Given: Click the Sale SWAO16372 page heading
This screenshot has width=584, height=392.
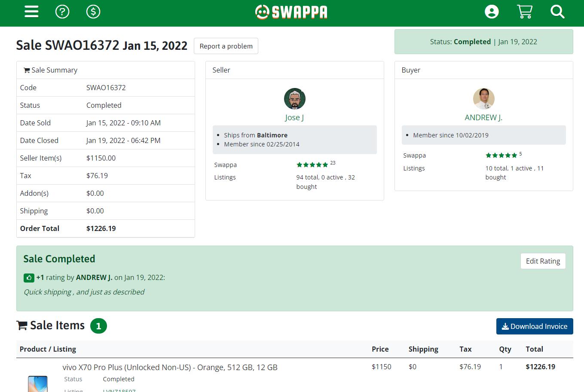Looking at the screenshot, I should point(102,45).
